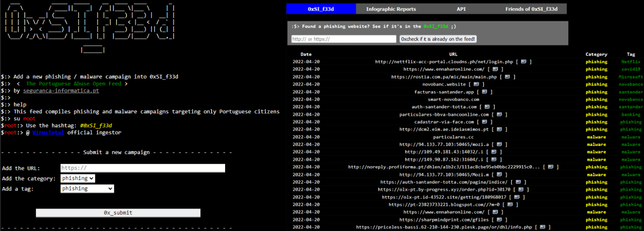
Task: Follow the VirusTotal link
Action: point(48,133)
